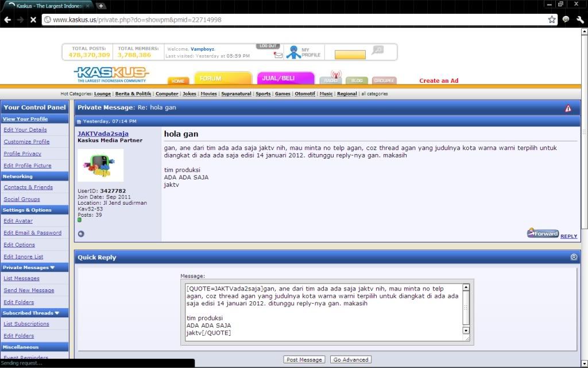Image resolution: width=588 pixels, height=368 pixels.
Task: Click the message box scroll down arrow
Action: [466, 331]
